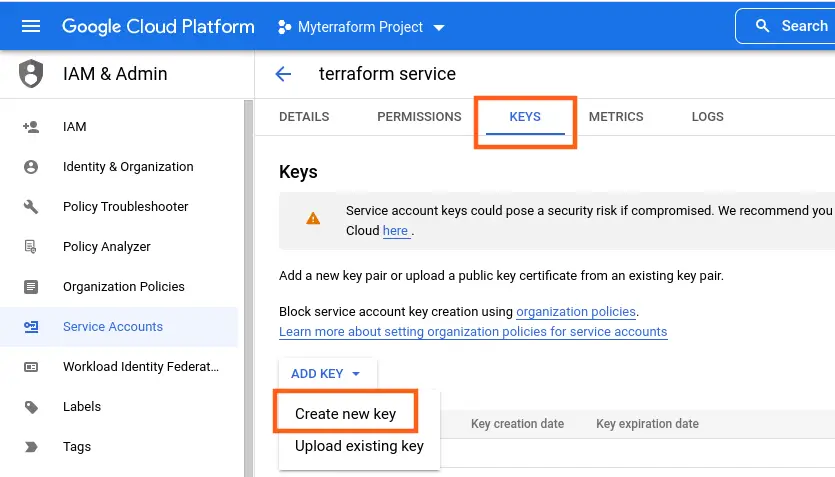
Task: Open Workload Identity Federation
Action: (141, 367)
